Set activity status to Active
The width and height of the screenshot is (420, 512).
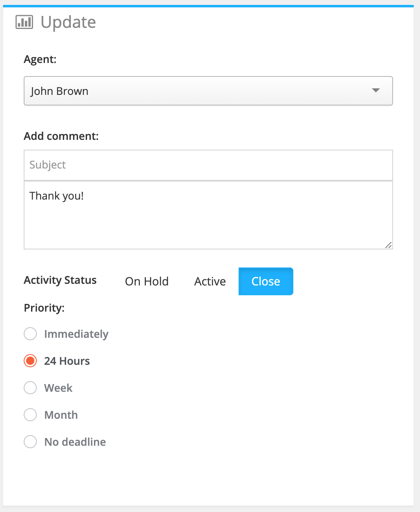(210, 281)
